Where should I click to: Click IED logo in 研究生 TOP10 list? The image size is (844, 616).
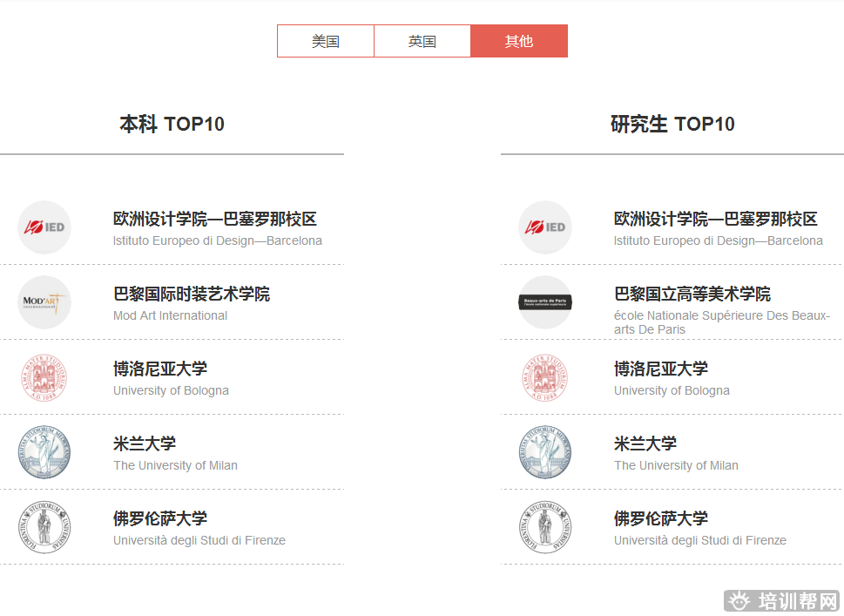(545, 227)
